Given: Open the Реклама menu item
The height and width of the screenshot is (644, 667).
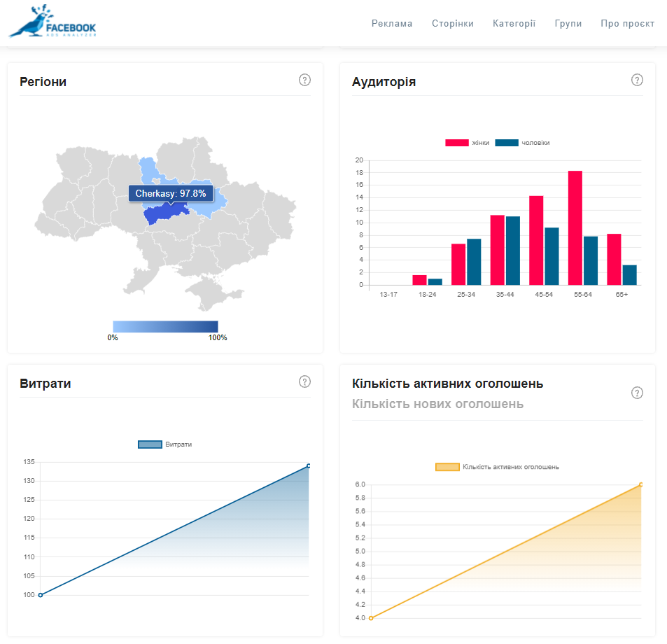Looking at the screenshot, I should pos(392,23).
